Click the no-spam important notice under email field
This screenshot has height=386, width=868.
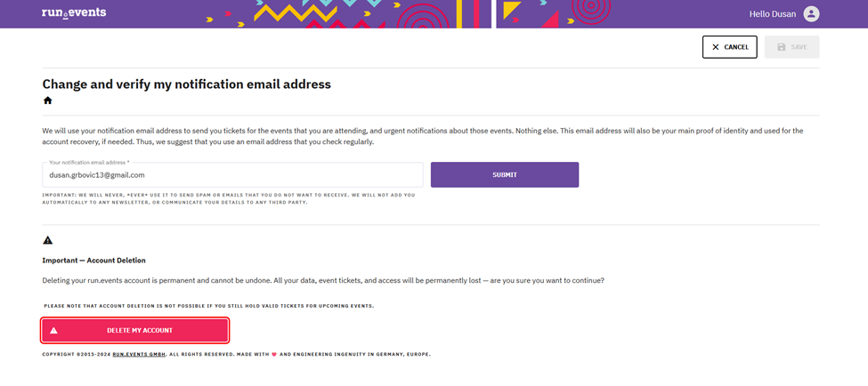click(x=228, y=198)
